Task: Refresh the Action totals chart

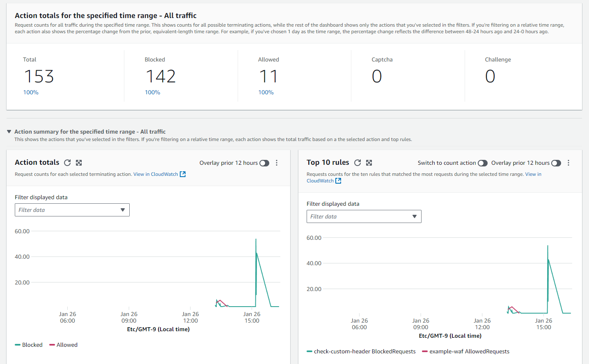Action: (x=67, y=163)
